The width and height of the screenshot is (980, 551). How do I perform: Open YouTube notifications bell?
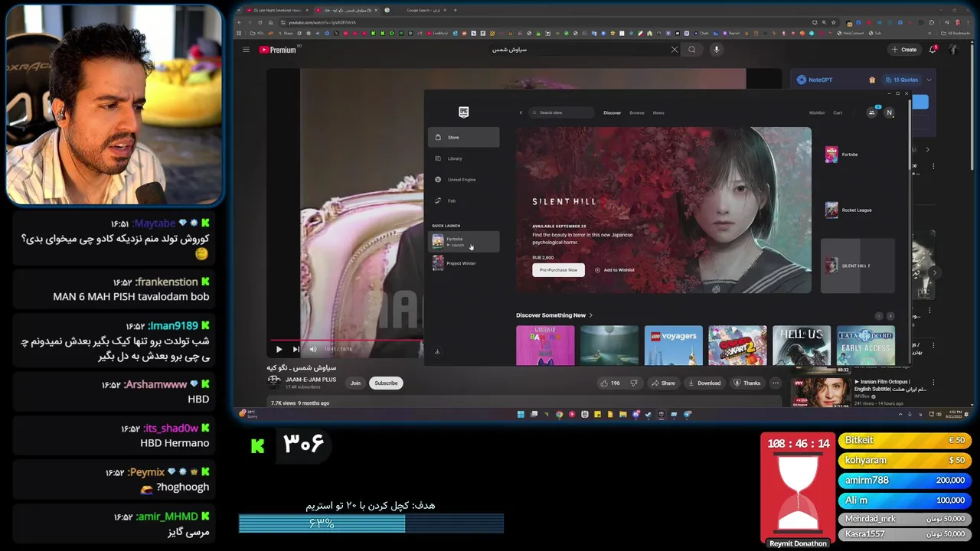pyautogui.click(x=933, y=50)
